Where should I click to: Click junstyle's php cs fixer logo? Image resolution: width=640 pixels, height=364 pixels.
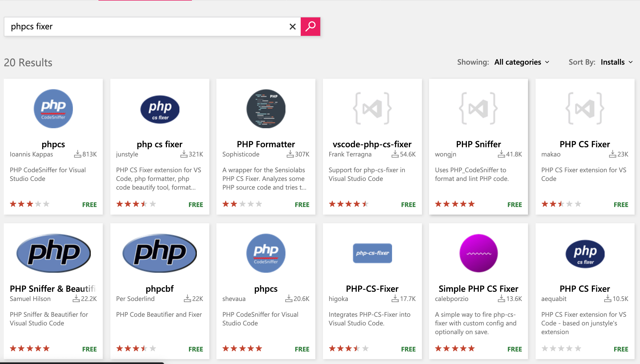coord(160,109)
